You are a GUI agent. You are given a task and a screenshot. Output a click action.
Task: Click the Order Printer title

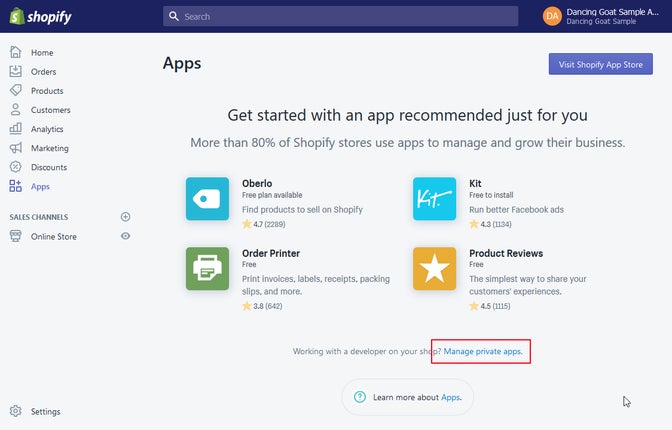pos(271,253)
